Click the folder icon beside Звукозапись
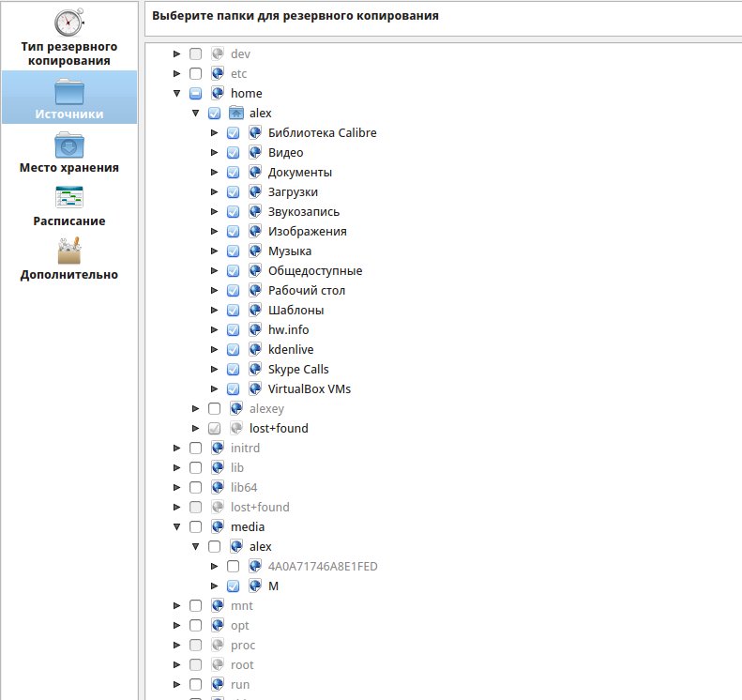Screen dimensions: 742x700 pos(255,211)
